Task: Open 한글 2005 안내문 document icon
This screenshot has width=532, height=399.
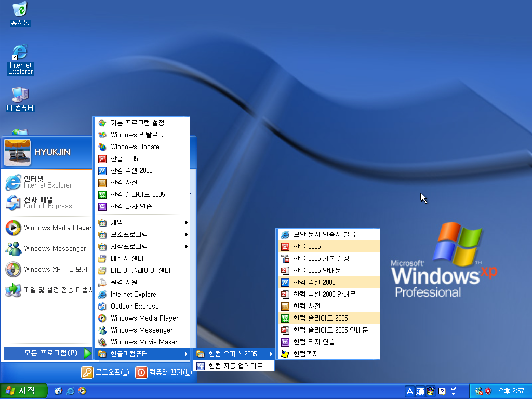Action: [285, 270]
